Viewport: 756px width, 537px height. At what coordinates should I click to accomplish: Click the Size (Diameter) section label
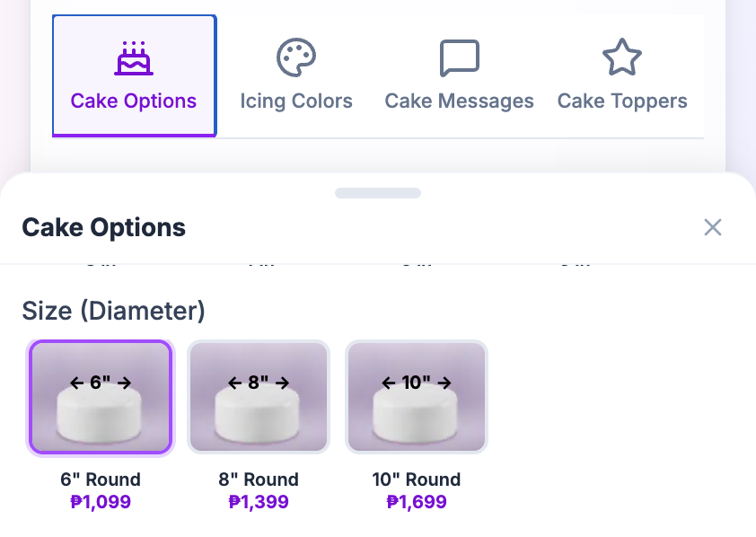point(113,311)
